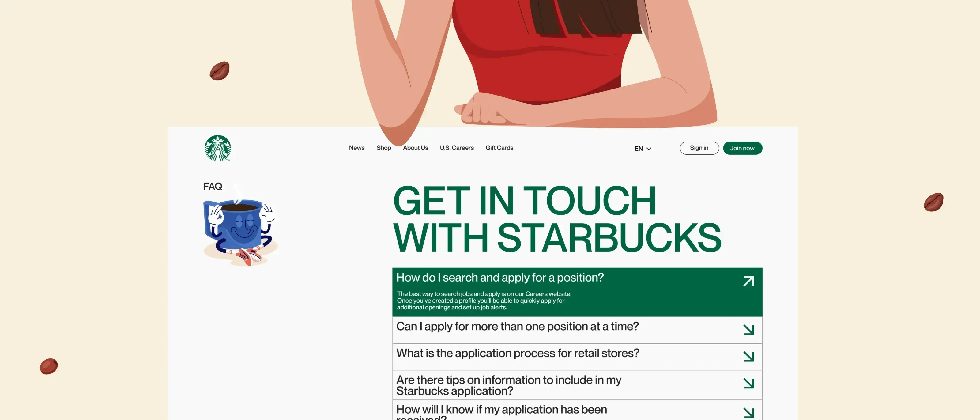Expand 'Can I apply for more than one position'
This screenshot has height=420, width=980.
(x=517, y=327)
